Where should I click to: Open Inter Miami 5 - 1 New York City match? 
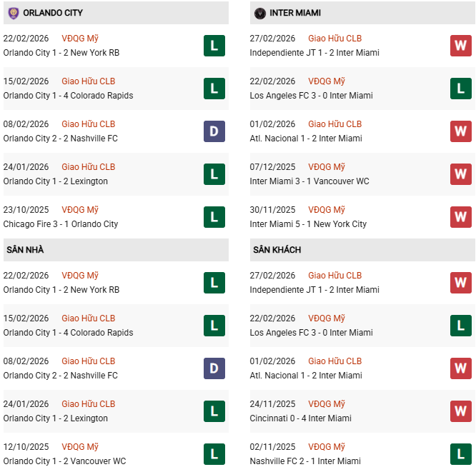(308, 224)
